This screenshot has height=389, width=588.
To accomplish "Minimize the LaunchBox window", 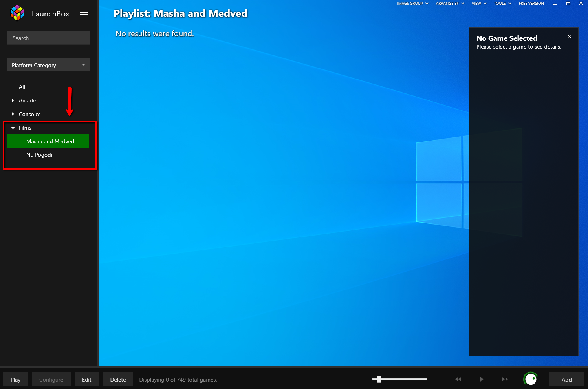I will click(x=555, y=4).
